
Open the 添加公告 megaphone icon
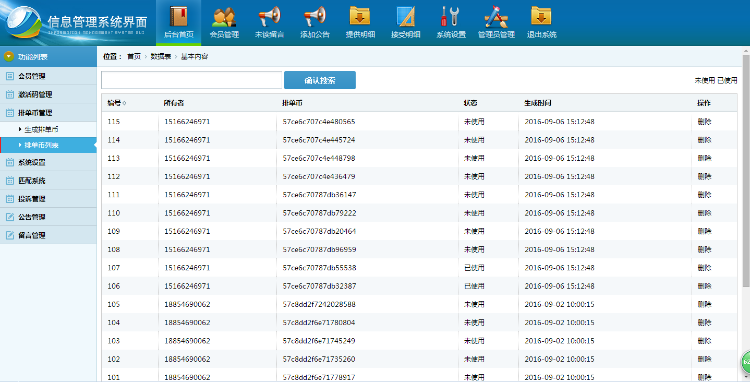pos(315,17)
